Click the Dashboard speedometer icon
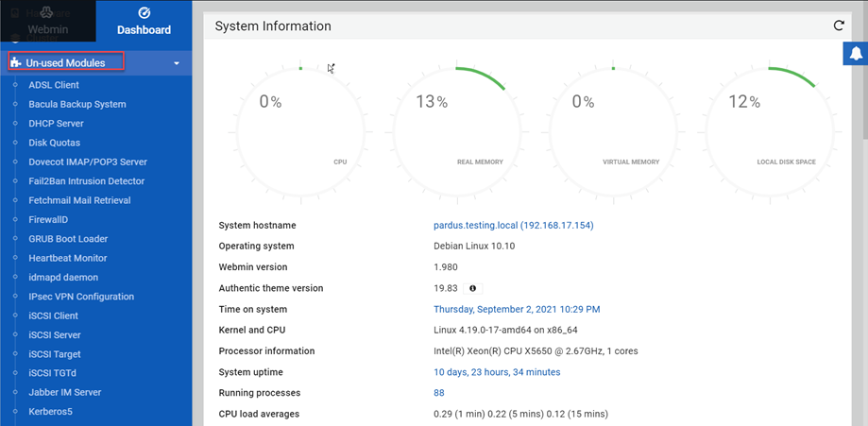Image resolution: width=868 pixels, height=426 pixels. [145, 13]
